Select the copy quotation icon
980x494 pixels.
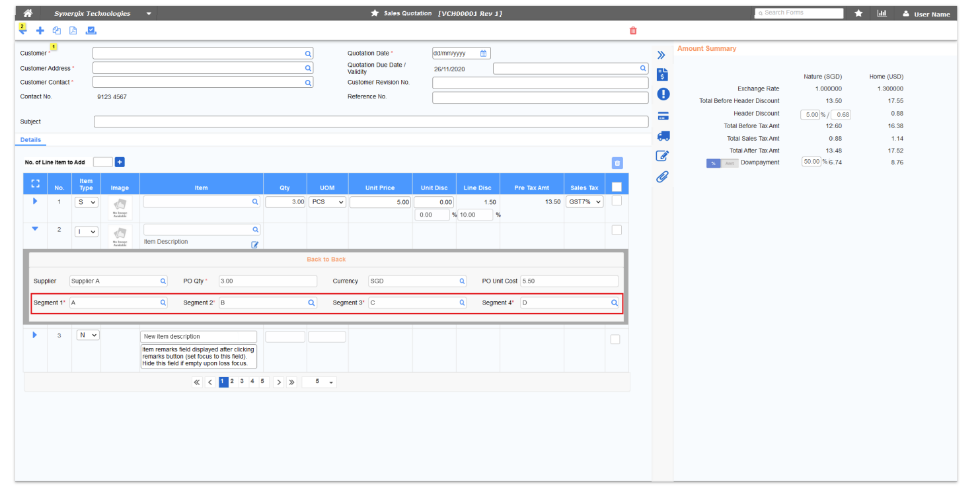pos(57,30)
